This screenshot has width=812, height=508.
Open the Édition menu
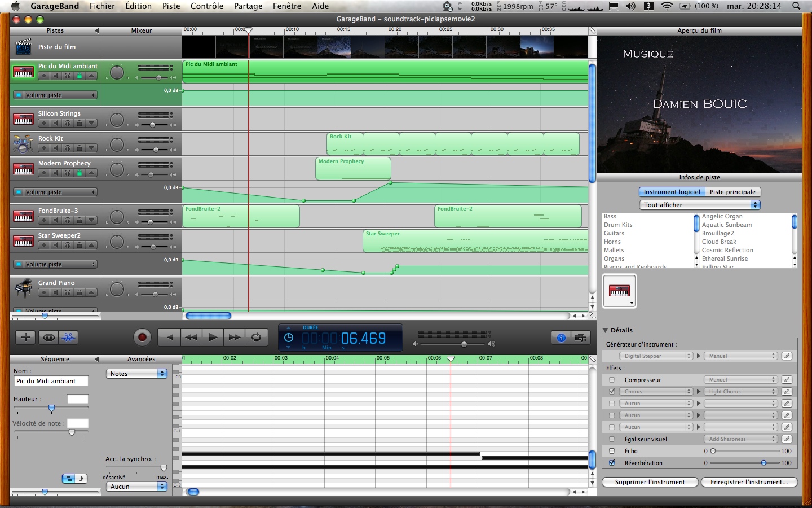(x=138, y=6)
